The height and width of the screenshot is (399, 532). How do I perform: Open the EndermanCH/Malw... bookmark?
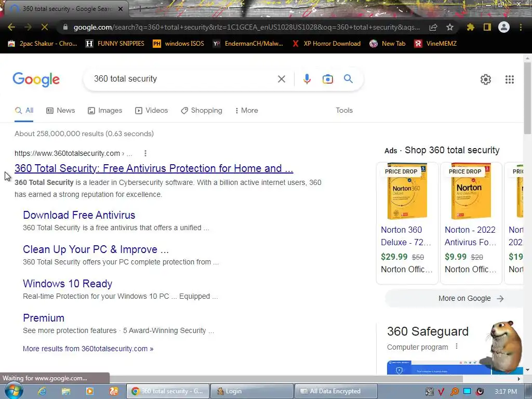(x=248, y=44)
